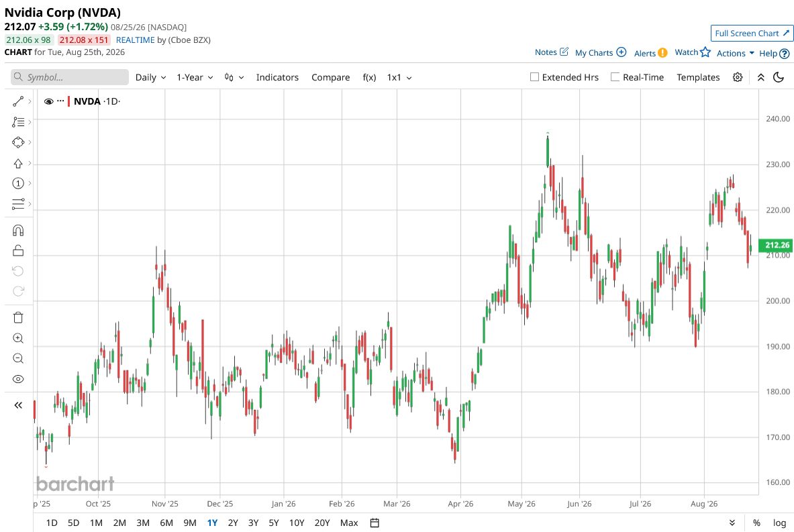The image size is (794, 532).
Task: Select the trend line drawing tool
Action: (x=17, y=102)
